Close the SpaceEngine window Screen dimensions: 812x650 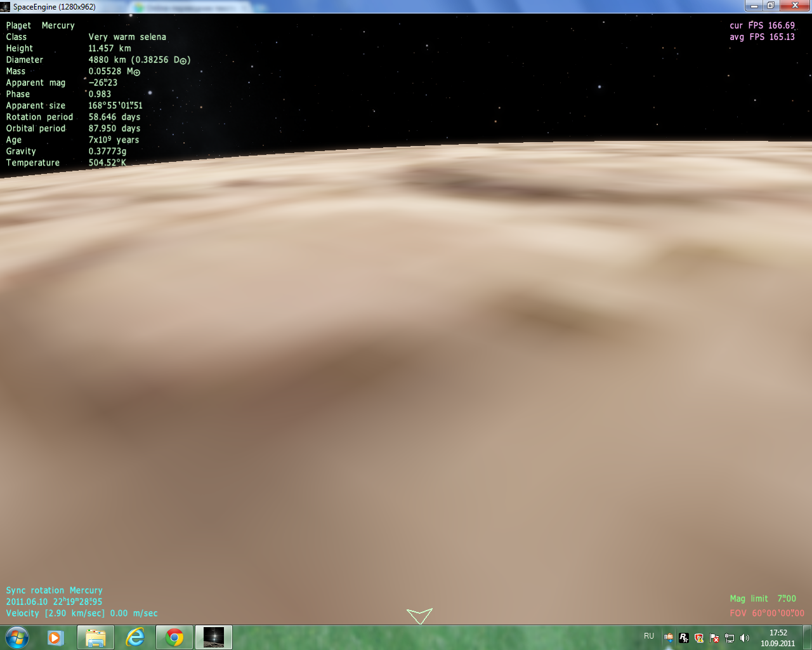click(795, 6)
